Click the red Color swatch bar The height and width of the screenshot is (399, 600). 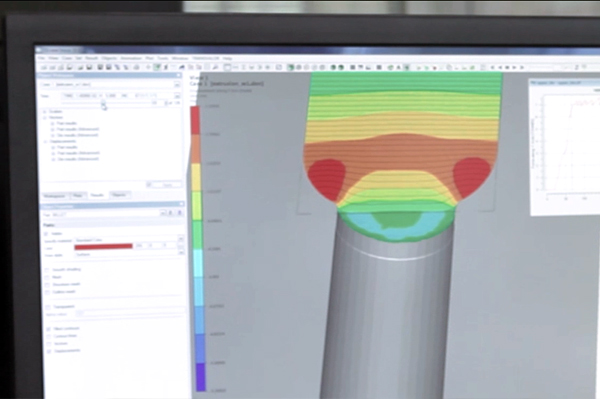coord(103,247)
